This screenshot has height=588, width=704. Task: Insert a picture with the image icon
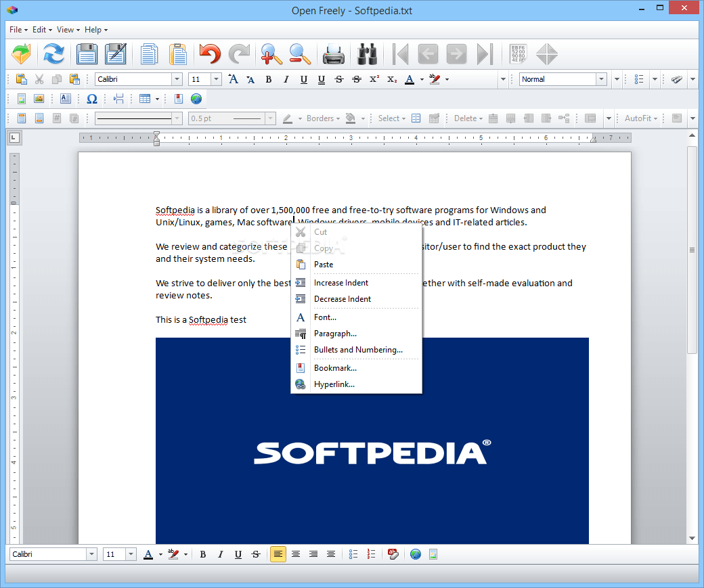pyautogui.click(x=39, y=99)
